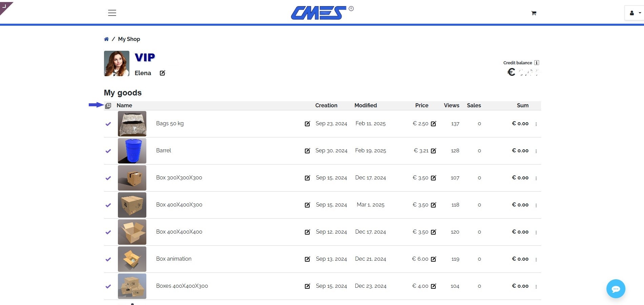The height and width of the screenshot is (305, 644).
Task: Click the add new goods icon
Action: [x=108, y=106]
